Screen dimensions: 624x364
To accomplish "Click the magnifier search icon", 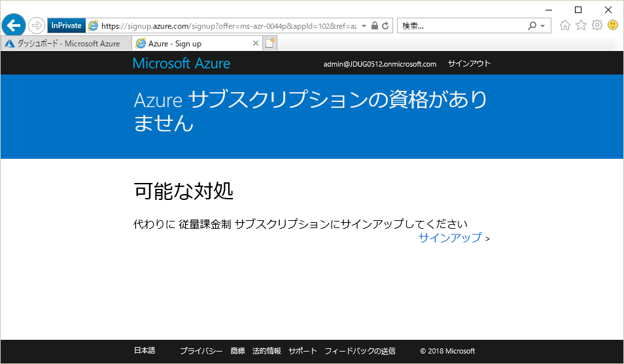I will click(x=532, y=26).
